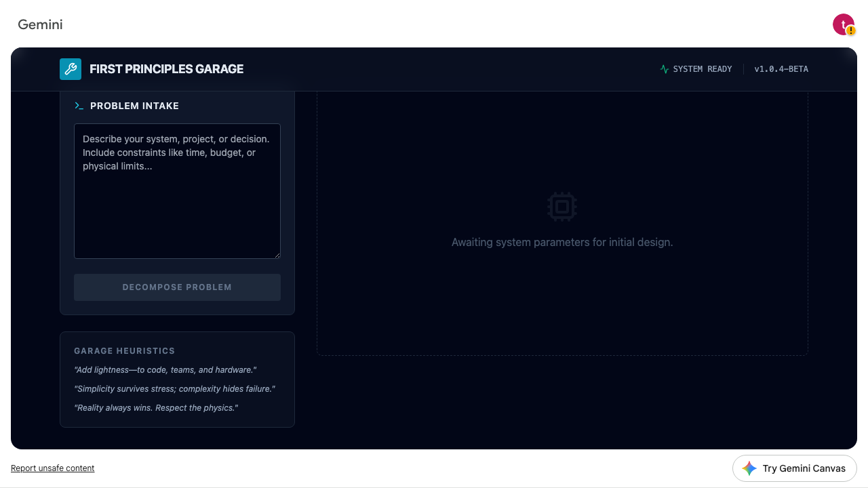Viewport: 868px width, 488px height.
Task: Click the v1.0.4-BETA version label
Action: [x=781, y=69]
